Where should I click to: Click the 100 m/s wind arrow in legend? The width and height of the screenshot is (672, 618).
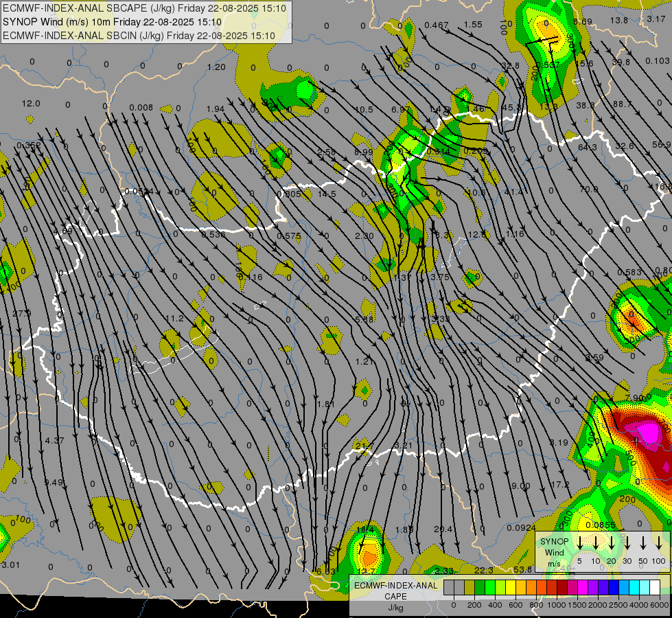[659, 543]
